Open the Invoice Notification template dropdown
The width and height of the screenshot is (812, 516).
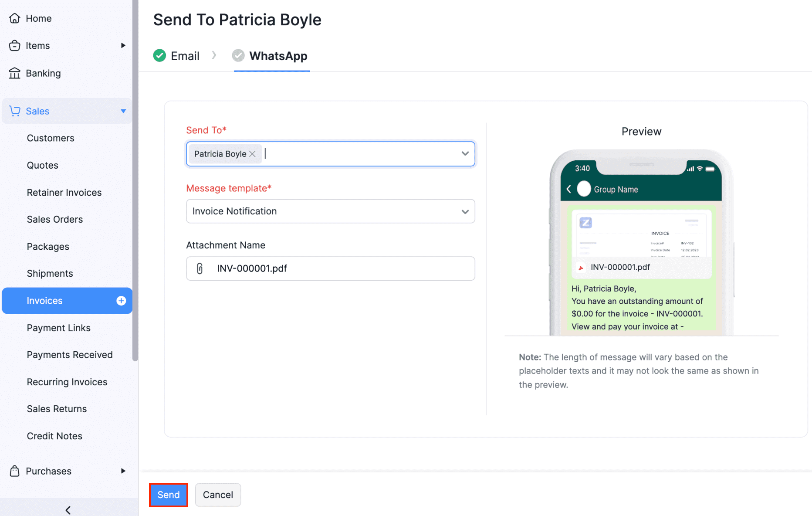(x=464, y=211)
